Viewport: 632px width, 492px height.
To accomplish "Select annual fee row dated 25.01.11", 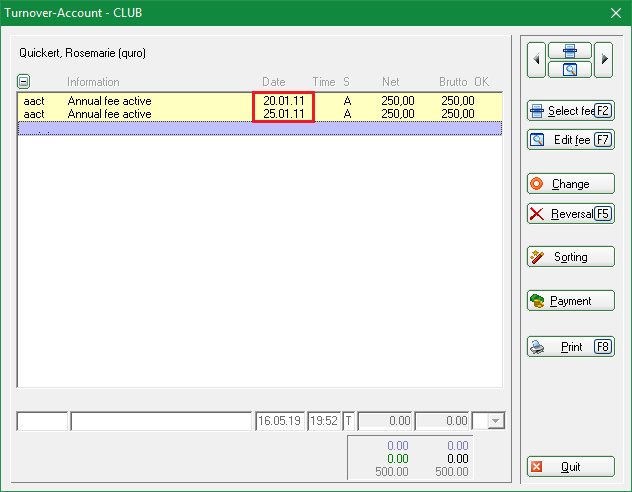I will coord(260,114).
